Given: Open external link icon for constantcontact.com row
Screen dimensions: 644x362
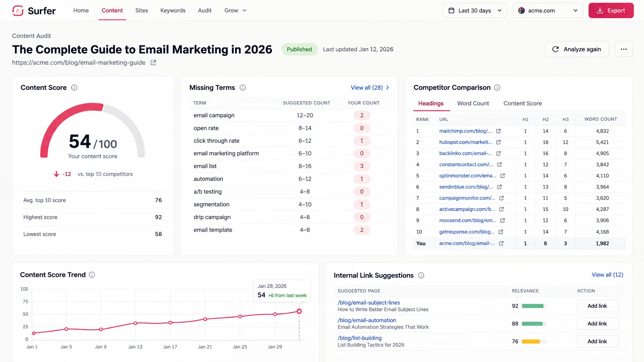Looking at the screenshot, I should tap(499, 165).
